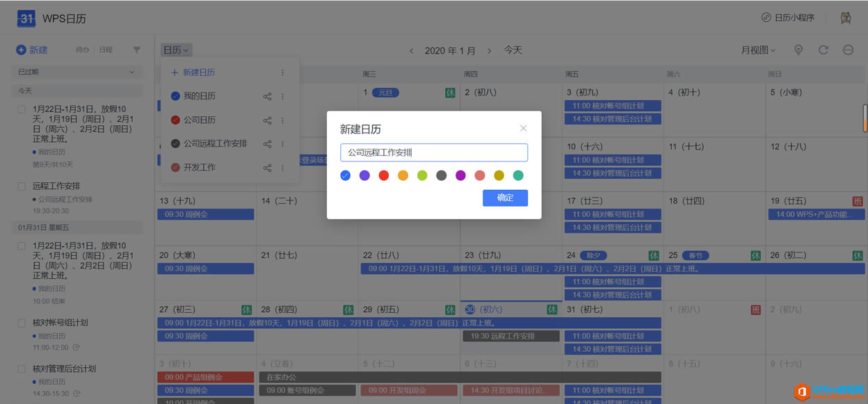Toggle the 我的日历 calendar checkmark
This screenshot has height=404, width=868.
pyautogui.click(x=175, y=97)
